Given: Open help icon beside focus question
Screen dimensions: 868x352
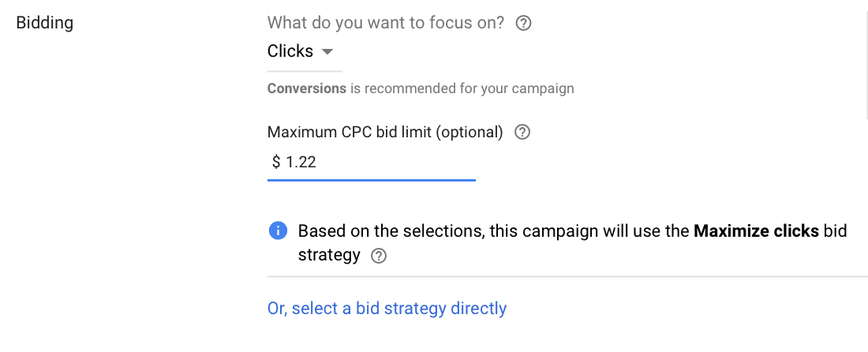Looking at the screenshot, I should click(x=523, y=24).
